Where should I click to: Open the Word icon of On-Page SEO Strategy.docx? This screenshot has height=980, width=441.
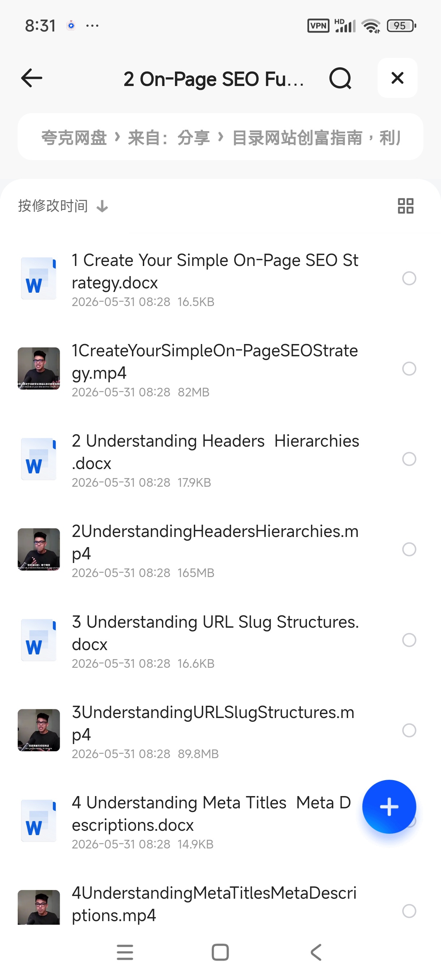[38, 279]
